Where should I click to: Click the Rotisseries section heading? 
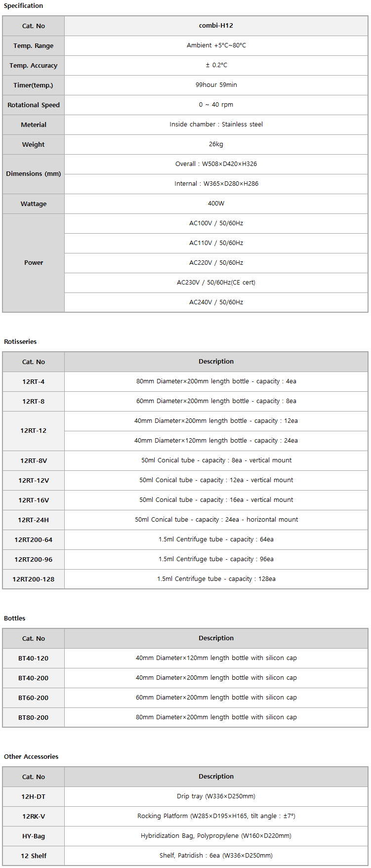[x=20, y=341]
